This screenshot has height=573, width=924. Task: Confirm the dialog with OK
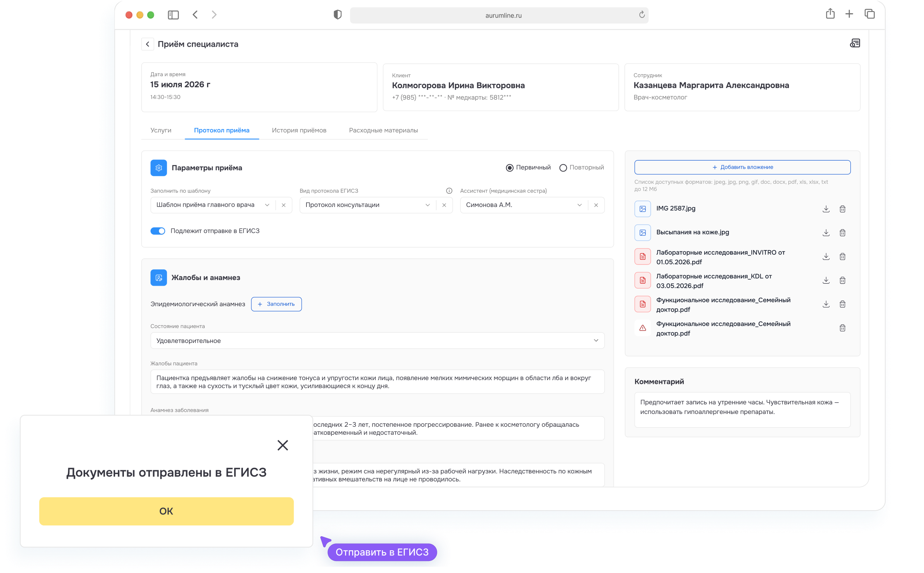pyautogui.click(x=166, y=511)
